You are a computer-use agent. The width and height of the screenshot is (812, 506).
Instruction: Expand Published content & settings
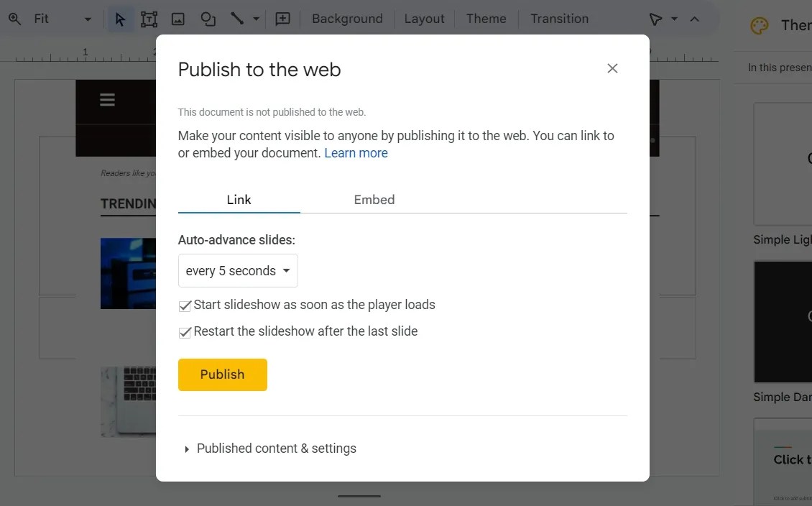(276, 448)
